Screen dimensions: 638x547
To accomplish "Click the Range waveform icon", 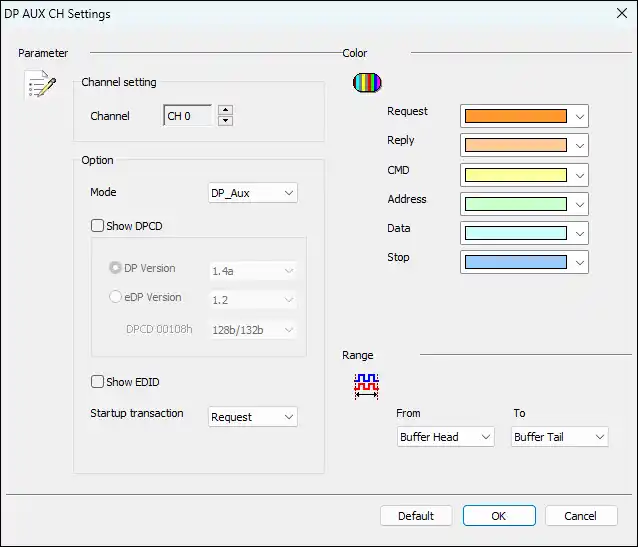I will coord(366,385).
